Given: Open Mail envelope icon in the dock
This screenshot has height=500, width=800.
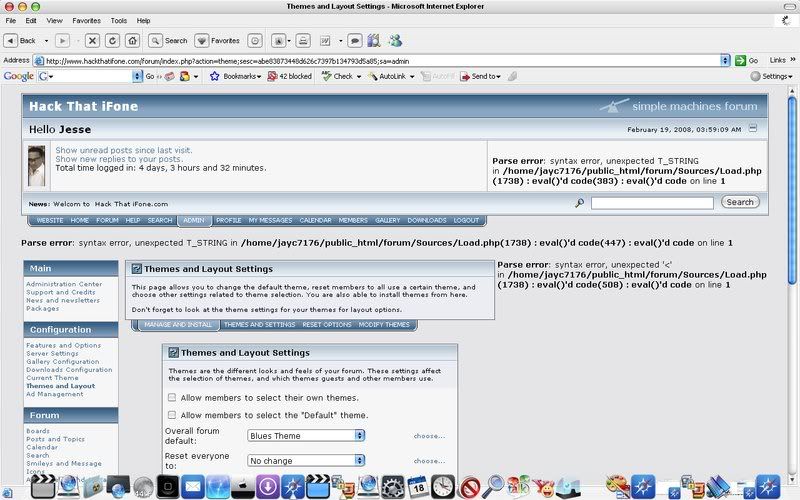Looking at the screenshot, I should tap(192, 487).
